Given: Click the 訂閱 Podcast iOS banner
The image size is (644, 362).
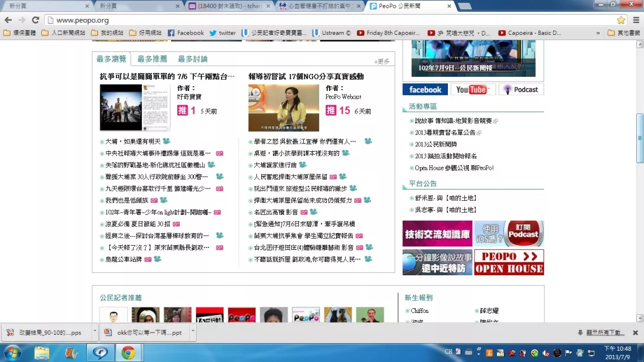Looking at the screenshot, I should [x=509, y=233].
